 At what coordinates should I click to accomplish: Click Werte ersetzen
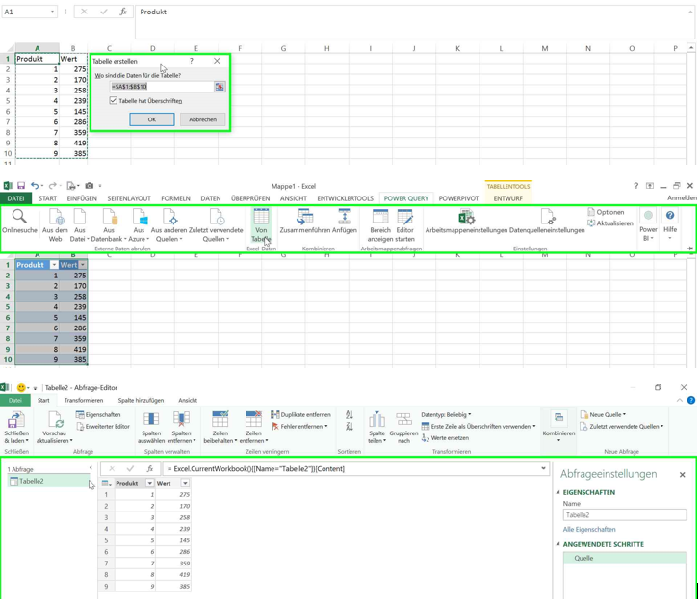[445, 438]
